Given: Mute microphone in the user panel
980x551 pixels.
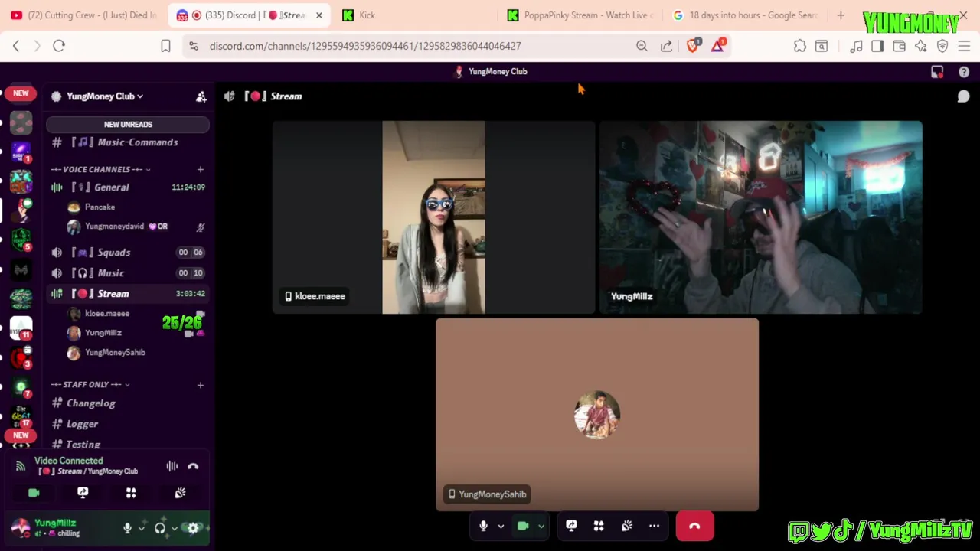Looking at the screenshot, I should pyautogui.click(x=127, y=527).
